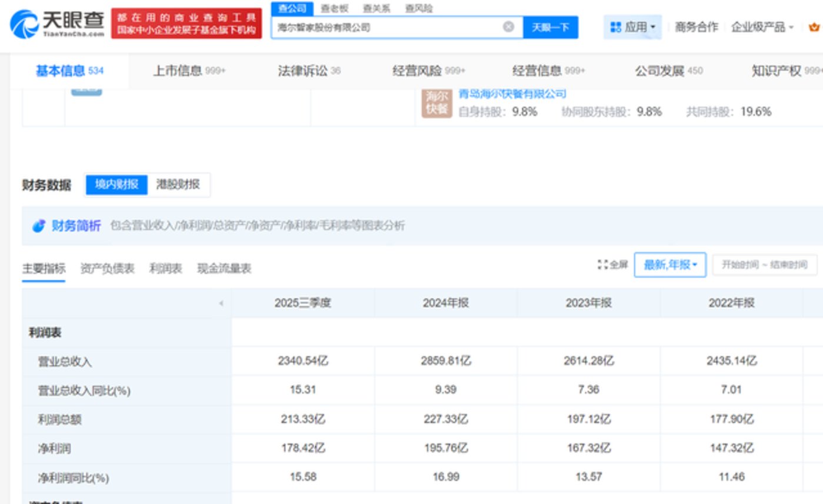This screenshot has width=823, height=504.
Task: Expand the 企业级产品 dropdown
Action: pyautogui.click(x=762, y=27)
